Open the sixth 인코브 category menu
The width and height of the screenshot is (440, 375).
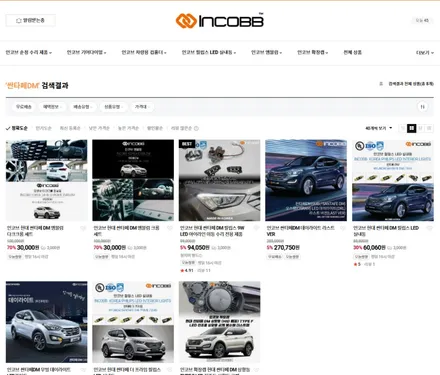click(x=313, y=52)
